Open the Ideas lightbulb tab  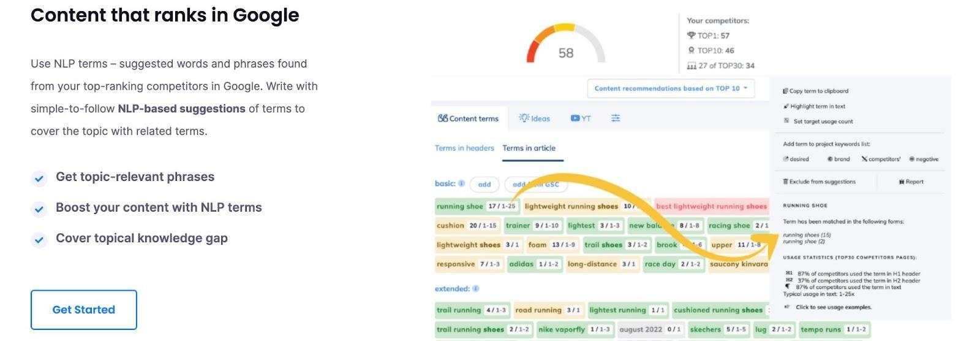(x=535, y=118)
